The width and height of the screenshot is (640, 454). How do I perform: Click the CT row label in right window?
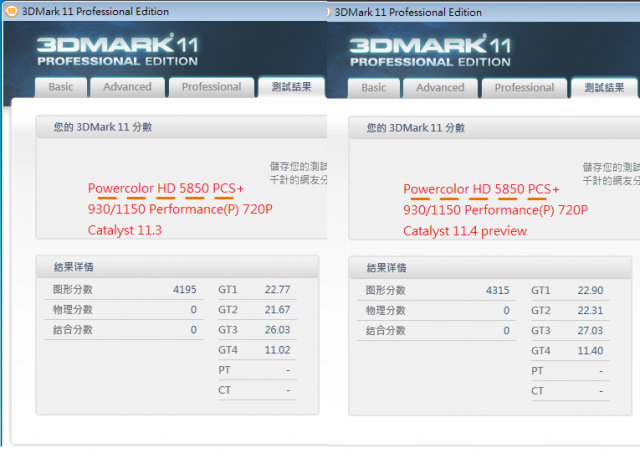[x=537, y=391]
